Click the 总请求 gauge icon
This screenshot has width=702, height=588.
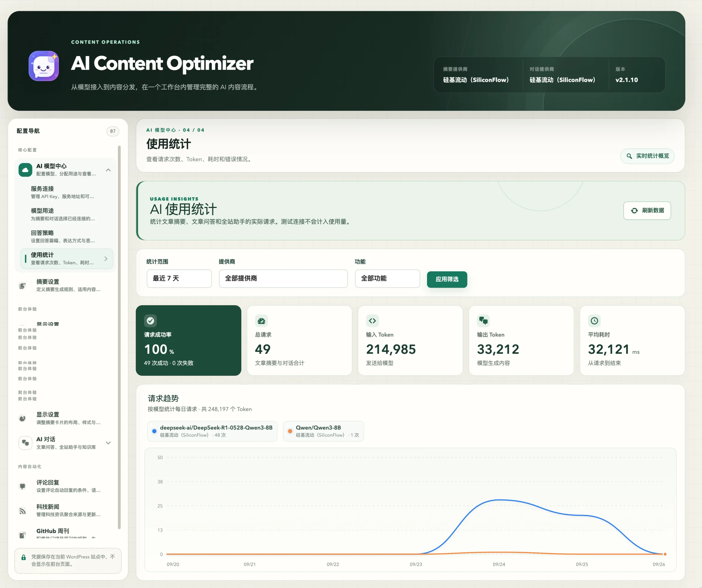(261, 321)
